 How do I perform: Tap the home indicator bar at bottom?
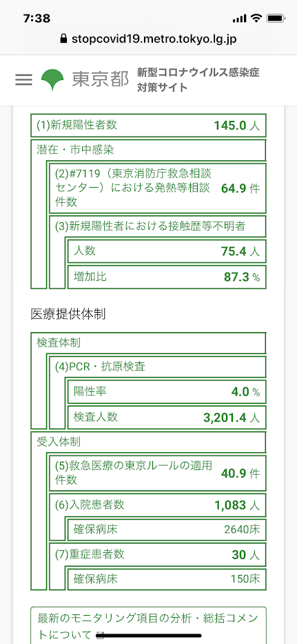(x=149, y=635)
